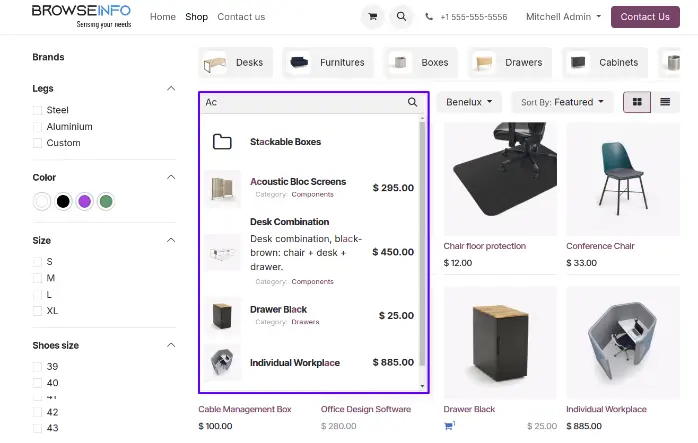Open Conference Chair product image
Screen dimensions: 698x443
623,179
